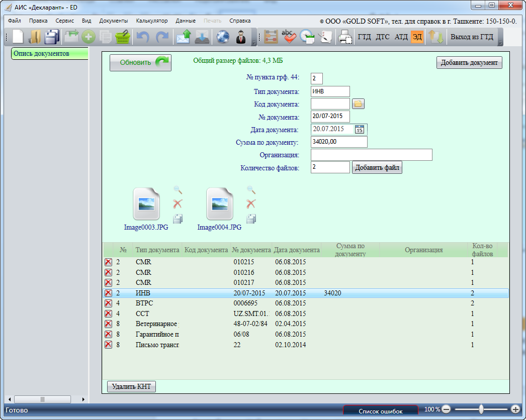Click the person in suit icon

241,37
